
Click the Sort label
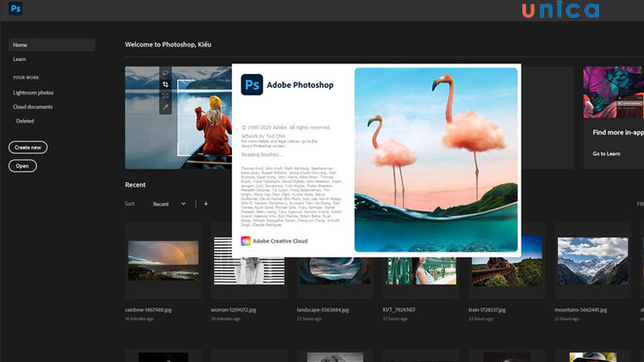point(130,204)
